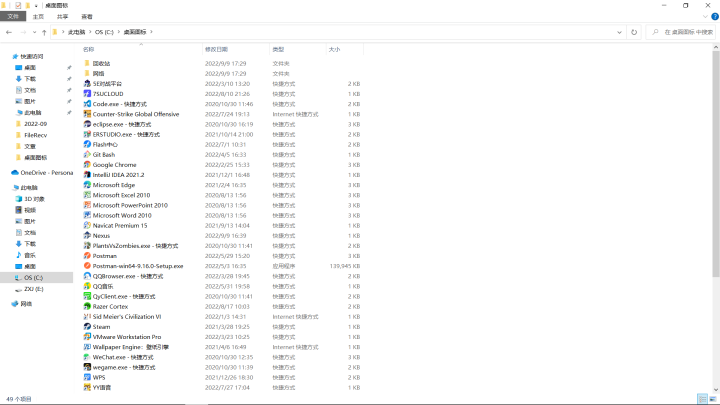The image size is (720, 405).
Task: Open the Code.exe shortcut
Action: click(119, 104)
